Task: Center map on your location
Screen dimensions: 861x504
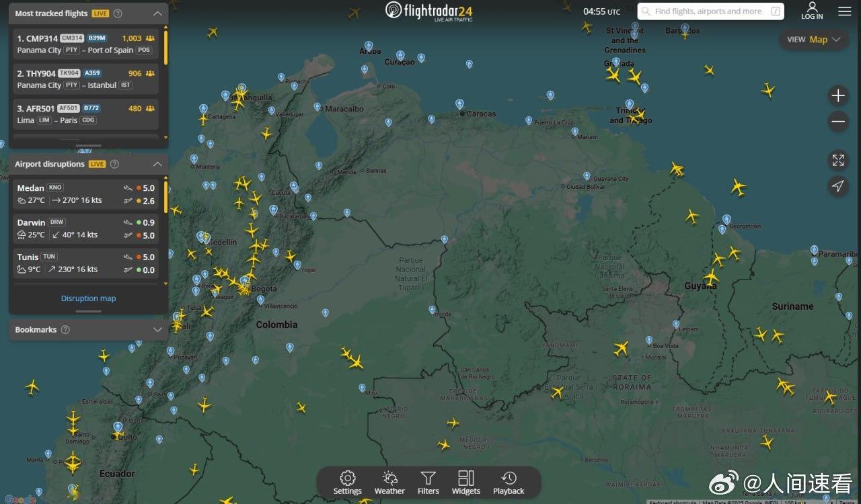Action: coord(838,187)
